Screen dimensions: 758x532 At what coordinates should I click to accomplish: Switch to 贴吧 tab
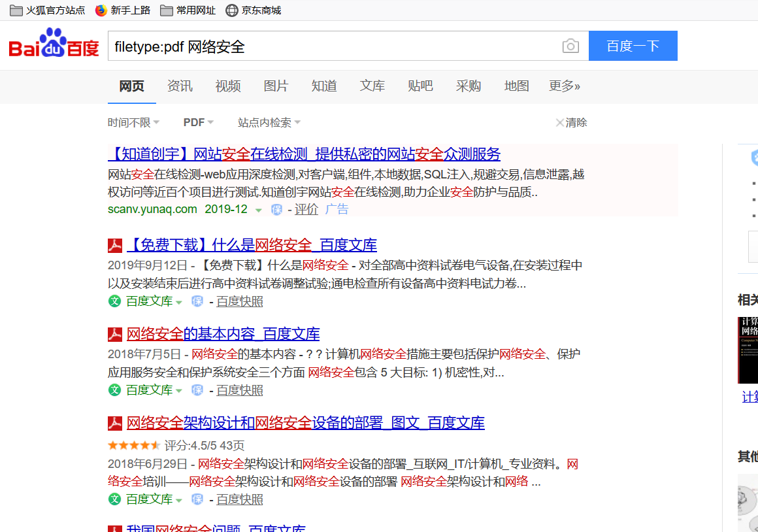point(420,86)
